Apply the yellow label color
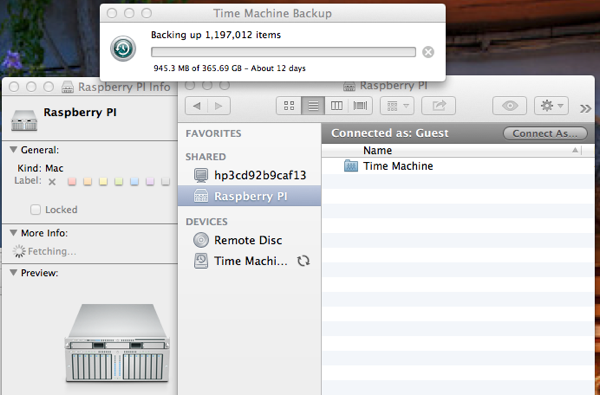This screenshot has width=600, height=395. (x=103, y=181)
